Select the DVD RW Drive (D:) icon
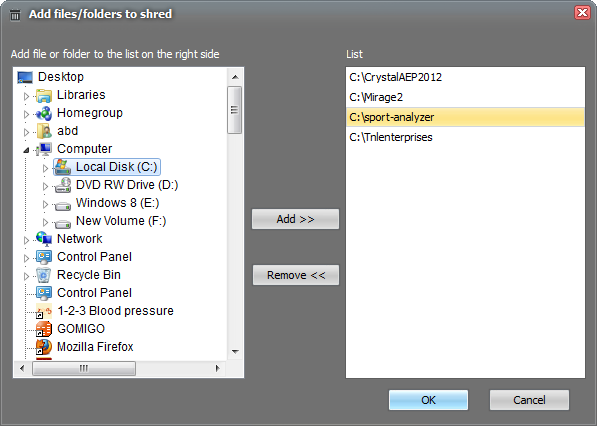This screenshot has height=426, width=597. 63,185
